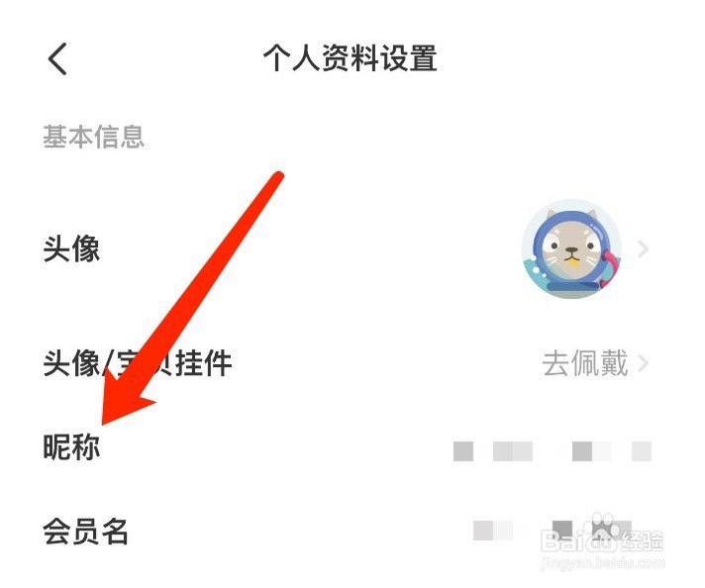Select the 昵称 row label
This screenshot has width=705, height=588.
71,446
